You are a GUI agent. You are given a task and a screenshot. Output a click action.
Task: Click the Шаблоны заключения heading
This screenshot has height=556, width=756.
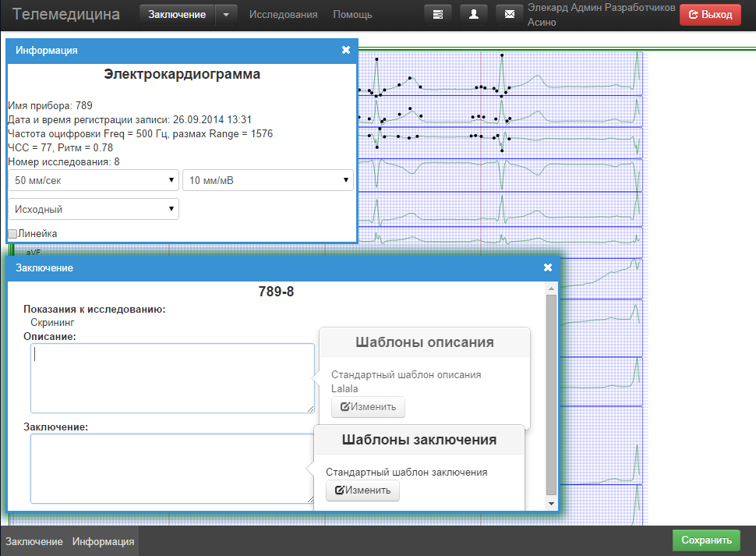(x=419, y=440)
